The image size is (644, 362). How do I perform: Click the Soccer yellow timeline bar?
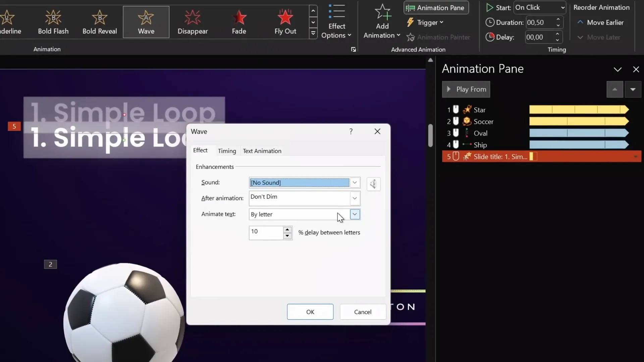(x=579, y=121)
